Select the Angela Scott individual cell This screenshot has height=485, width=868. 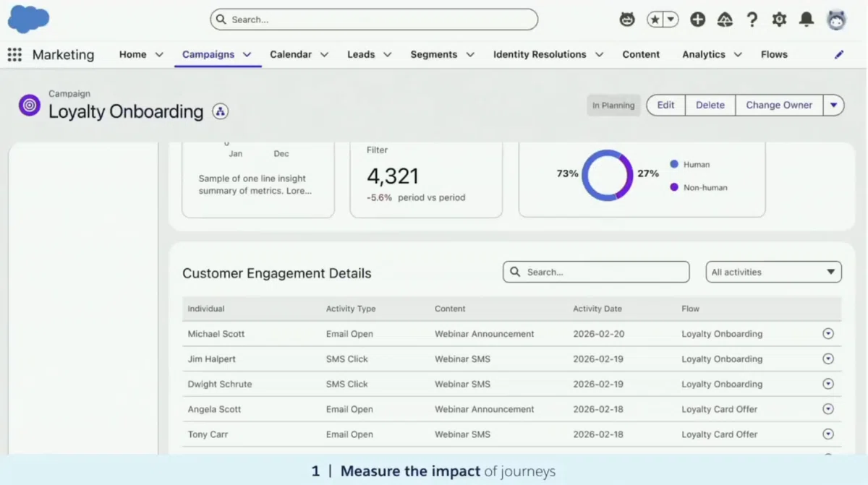[x=214, y=409]
